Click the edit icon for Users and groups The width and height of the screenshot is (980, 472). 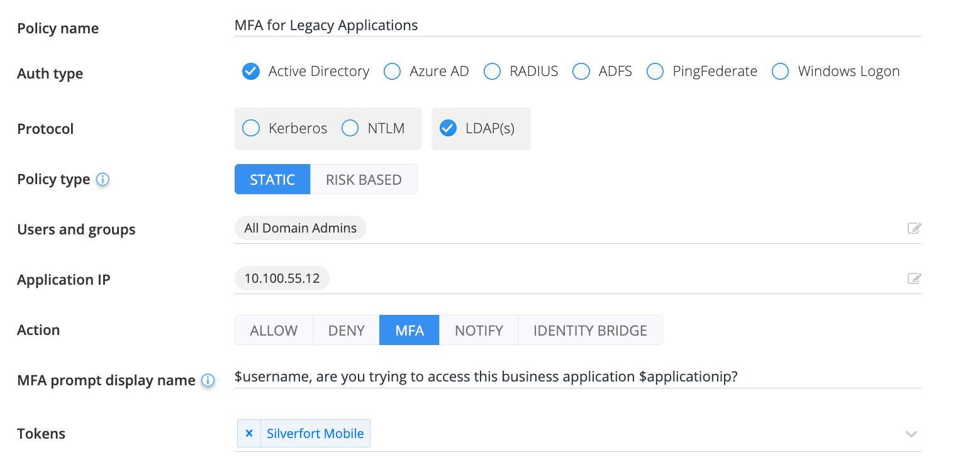[914, 228]
